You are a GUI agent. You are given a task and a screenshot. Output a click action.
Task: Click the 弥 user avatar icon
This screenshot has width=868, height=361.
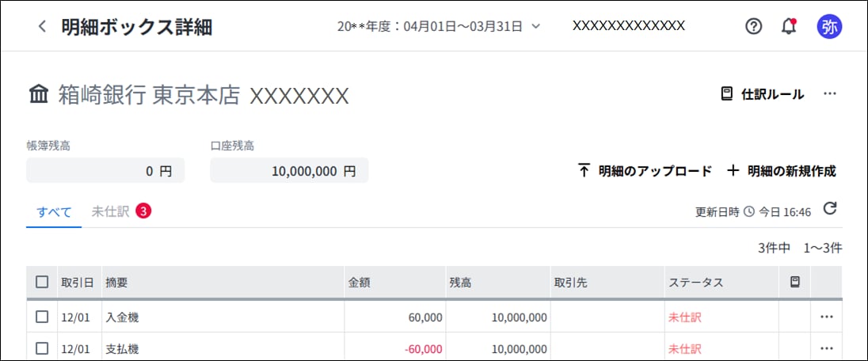829,26
